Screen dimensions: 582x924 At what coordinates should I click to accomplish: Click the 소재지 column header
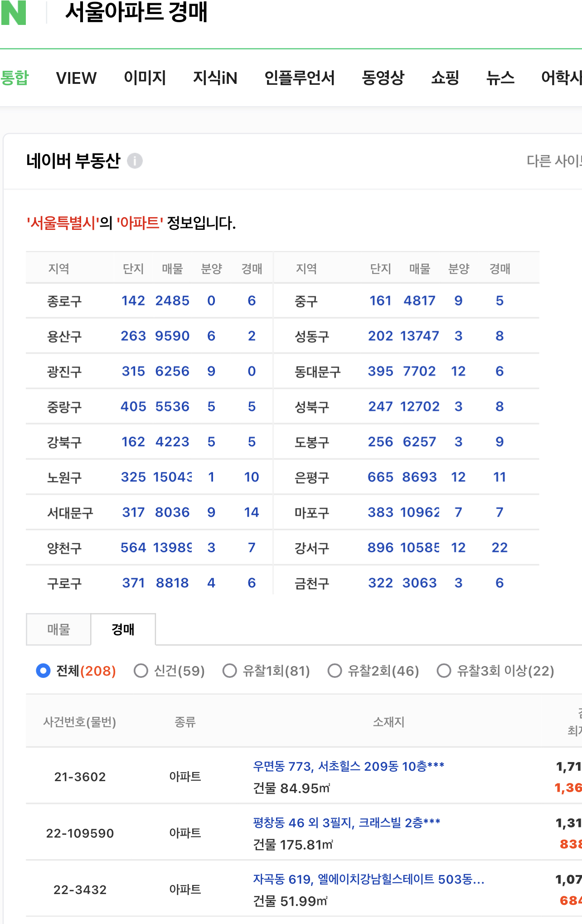tap(389, 722)
